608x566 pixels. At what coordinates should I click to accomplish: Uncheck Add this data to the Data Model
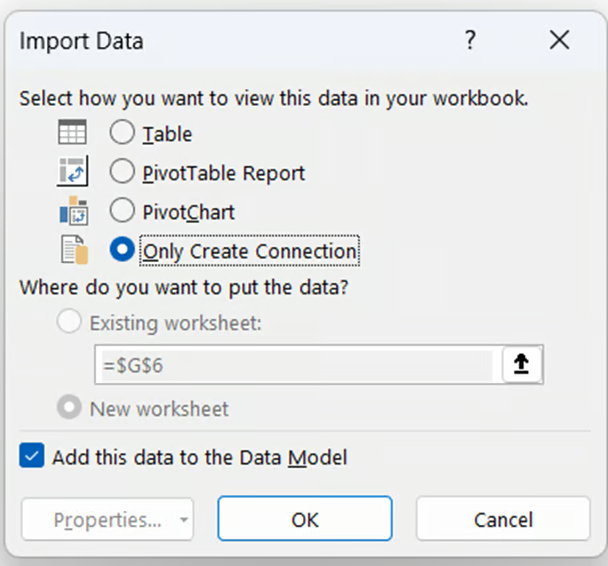(32, 457)
